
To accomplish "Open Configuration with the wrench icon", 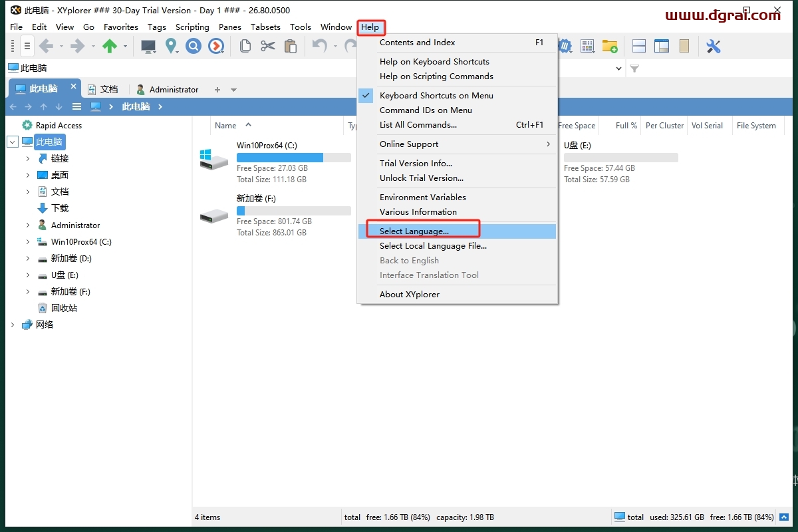I will coord(714,46).
